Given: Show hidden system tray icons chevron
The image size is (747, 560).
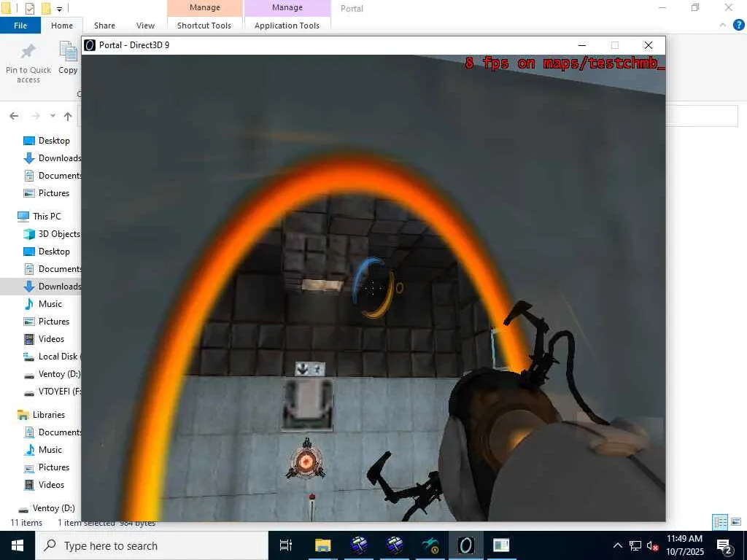Looking at the screenshot, I should point(617,545).
